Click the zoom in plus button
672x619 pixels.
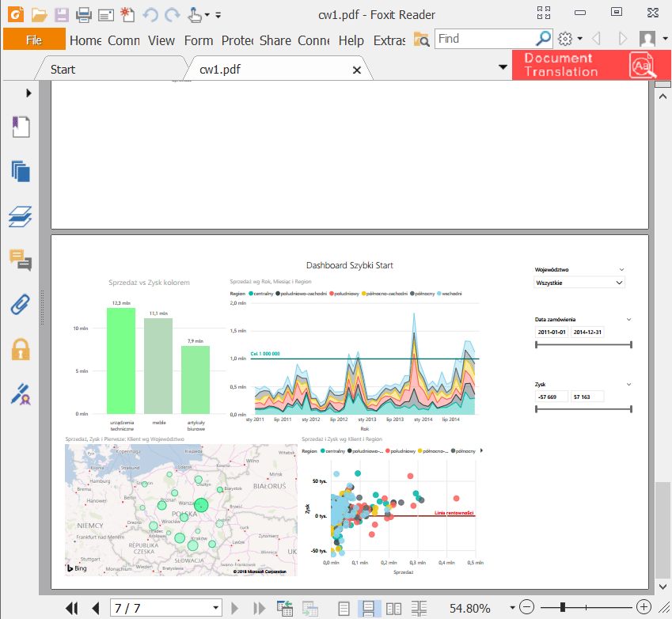pos(644,607)
